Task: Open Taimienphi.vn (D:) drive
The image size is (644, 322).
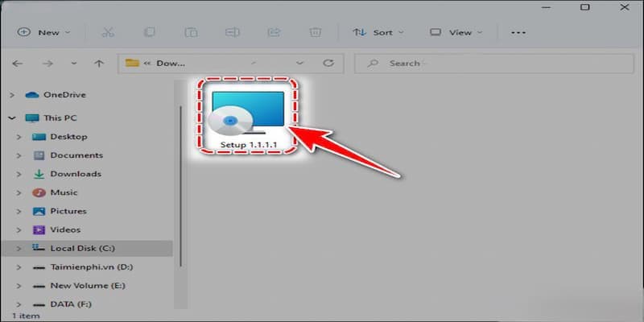Action: (x=90, y=266)
